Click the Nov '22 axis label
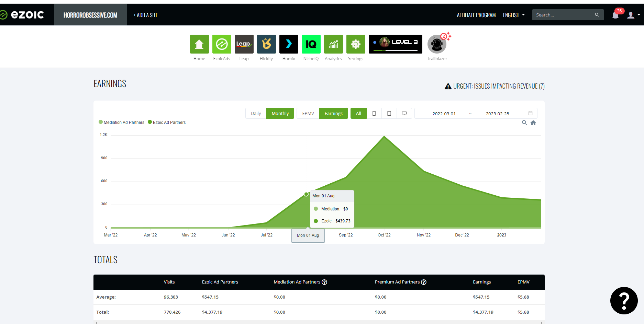This screenshot has width=644, height=324. [423, 235]
